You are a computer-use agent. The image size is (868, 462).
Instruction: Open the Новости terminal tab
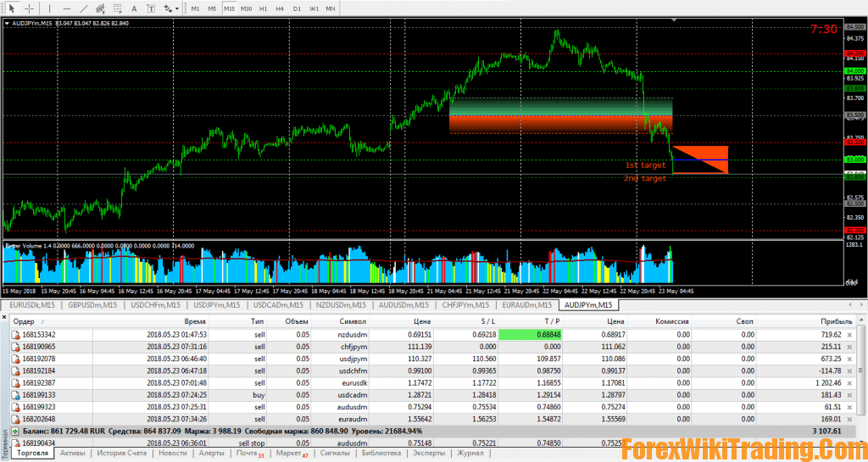(x=173, y=453)
